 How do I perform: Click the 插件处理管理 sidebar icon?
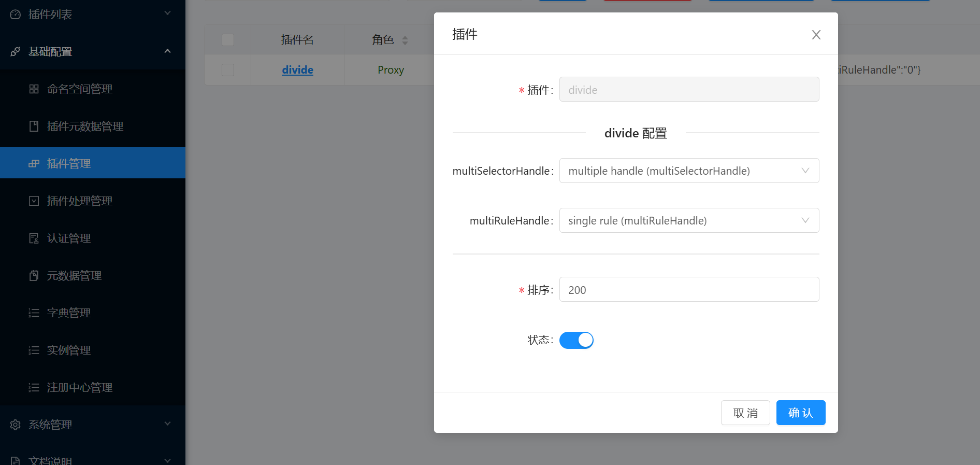pos(34,201)
